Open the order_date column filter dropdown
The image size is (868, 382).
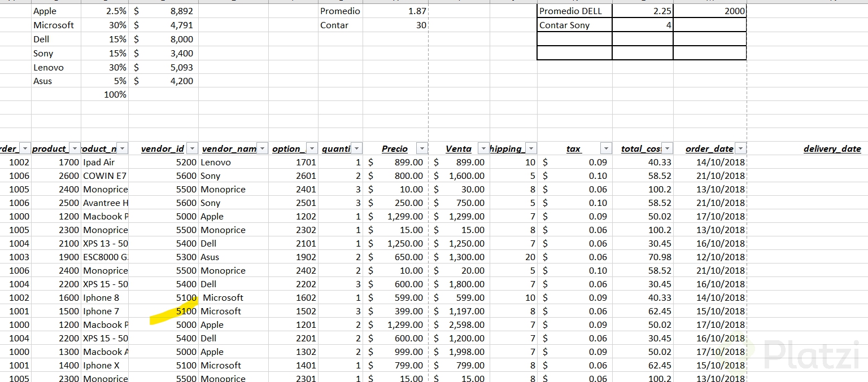740,149
